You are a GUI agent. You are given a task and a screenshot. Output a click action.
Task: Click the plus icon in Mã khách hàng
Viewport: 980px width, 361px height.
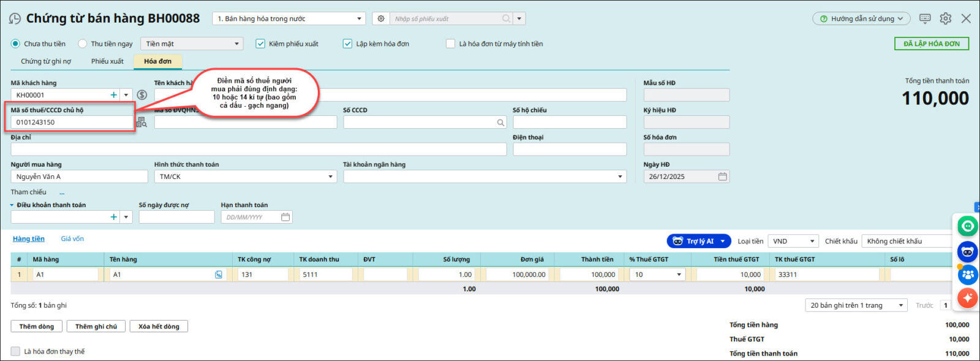point(113,95)
